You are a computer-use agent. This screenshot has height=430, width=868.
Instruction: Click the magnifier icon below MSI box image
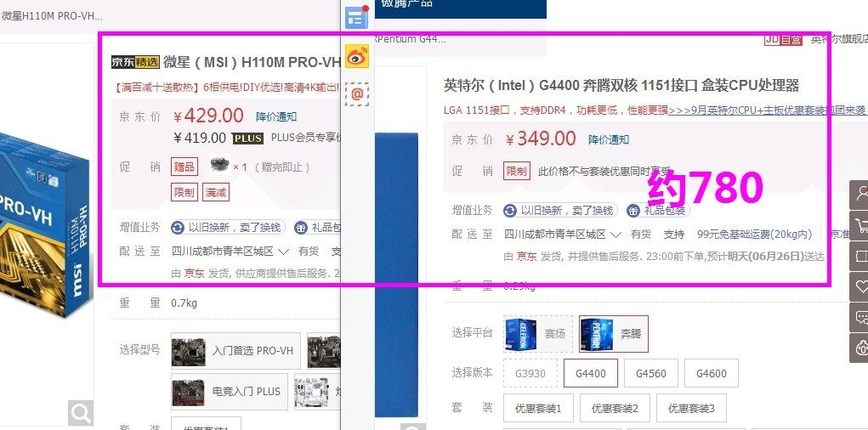81,413
